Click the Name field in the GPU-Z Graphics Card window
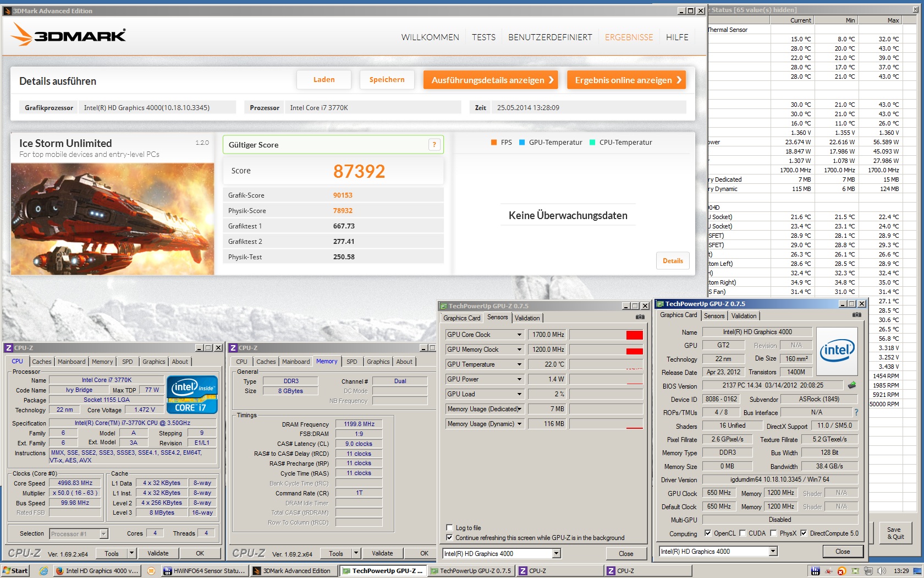Image resolution: width=924 pixels, height=578 pixels. point(757,332)
